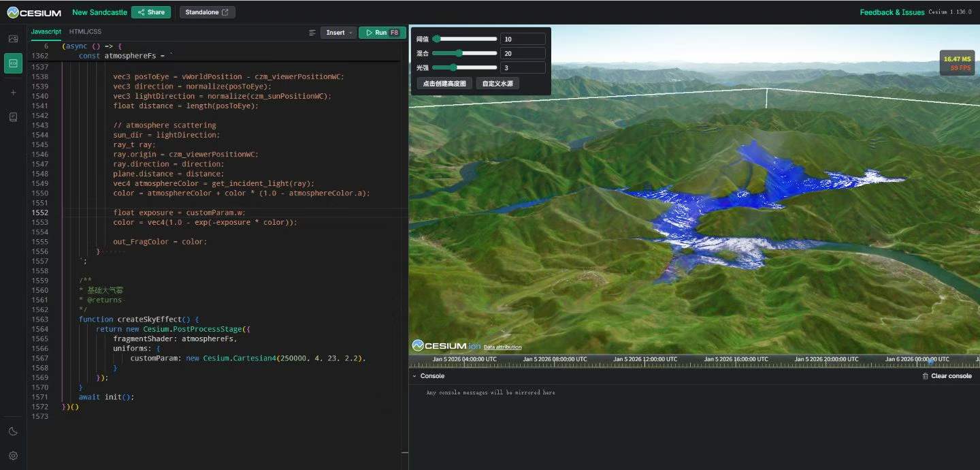Open settings gear in sidebar
Screen dimensions: 980x470
(13, 456)
